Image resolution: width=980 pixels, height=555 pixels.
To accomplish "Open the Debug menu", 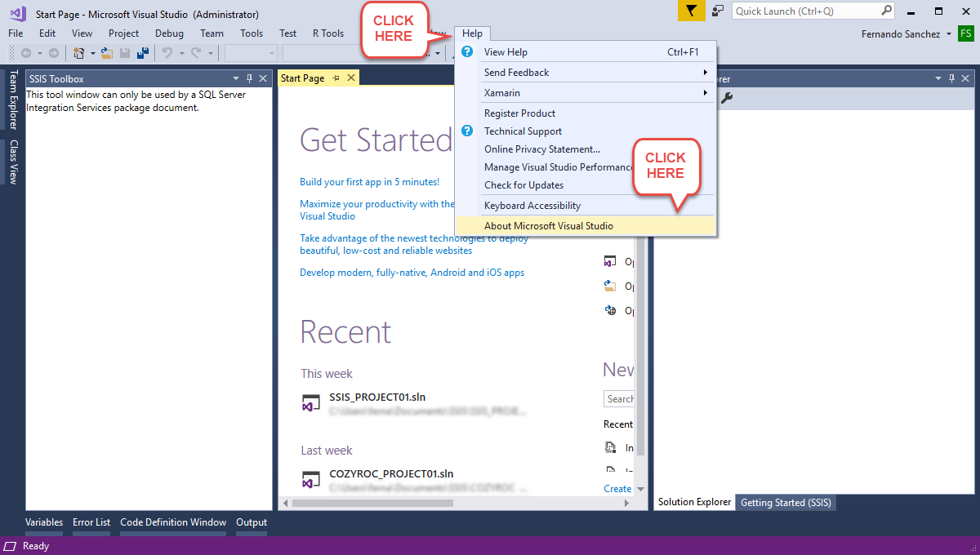I will [169, 33].
